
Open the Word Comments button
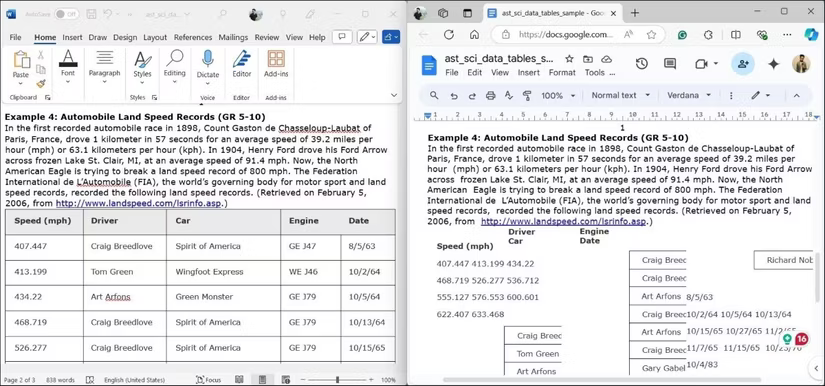point(343,37)
